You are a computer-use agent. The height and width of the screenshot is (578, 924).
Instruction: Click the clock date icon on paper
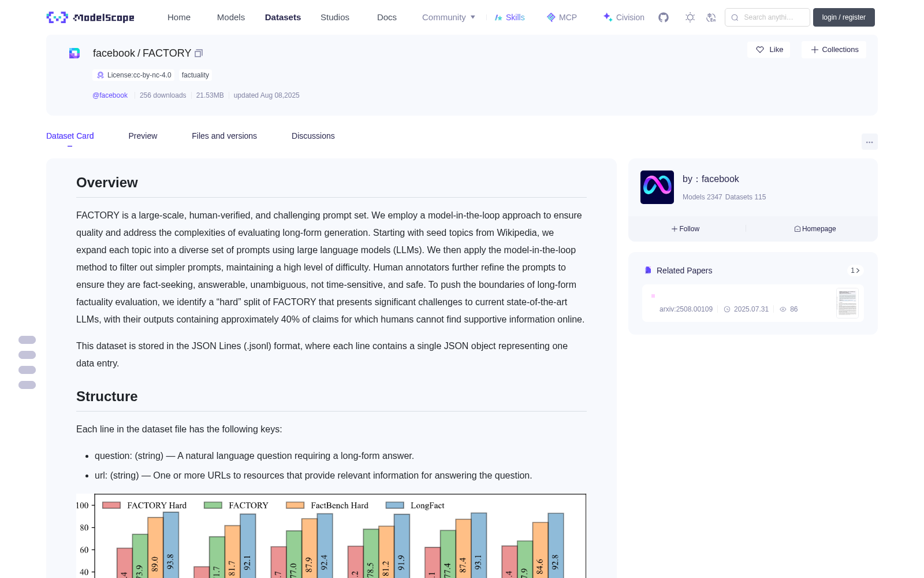(727, 309)
